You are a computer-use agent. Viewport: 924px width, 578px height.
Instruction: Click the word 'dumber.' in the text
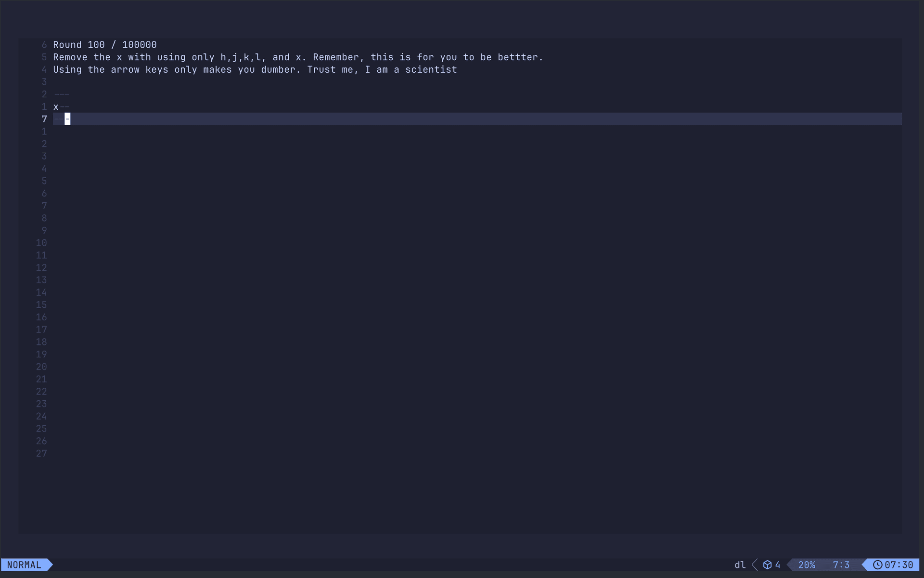(281, 70)
